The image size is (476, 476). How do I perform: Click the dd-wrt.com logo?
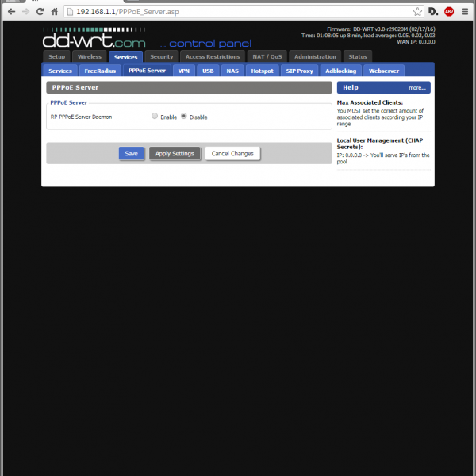click(x=94, y=37)
